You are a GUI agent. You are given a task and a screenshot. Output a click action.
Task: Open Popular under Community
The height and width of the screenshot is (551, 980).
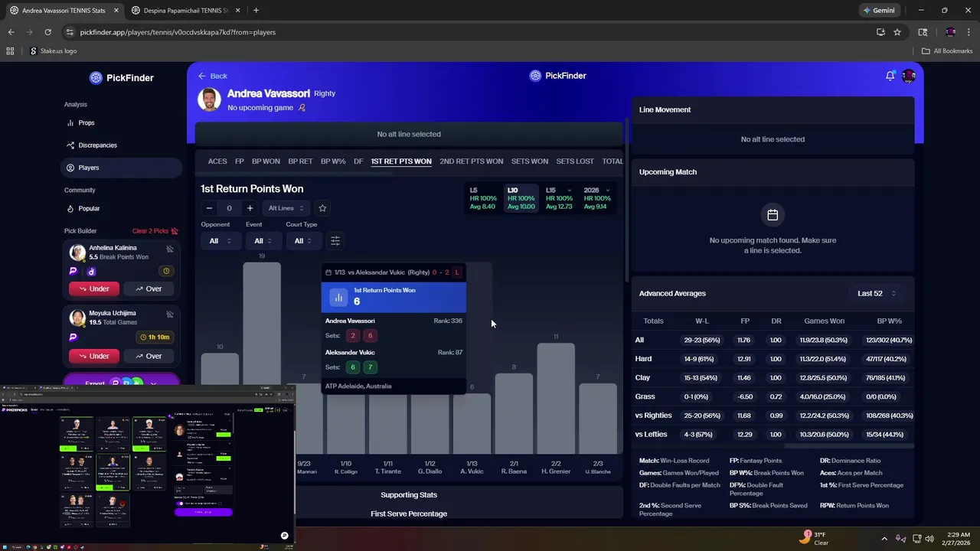pyautogui.click(x=122, y=209)
